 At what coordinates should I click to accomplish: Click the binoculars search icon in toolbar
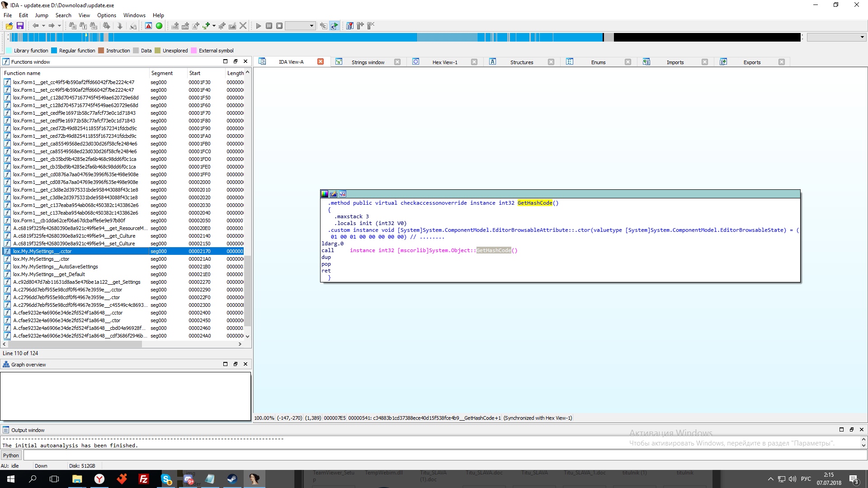click(x=72, y=26)
